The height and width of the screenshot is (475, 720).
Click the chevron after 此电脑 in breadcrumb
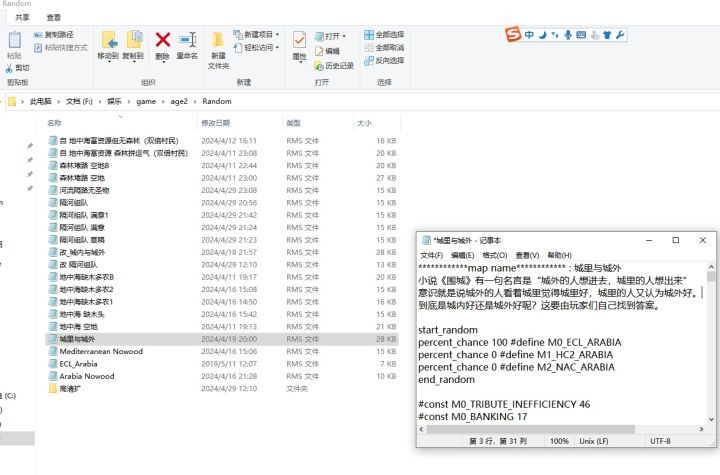[x=58, y=102]
